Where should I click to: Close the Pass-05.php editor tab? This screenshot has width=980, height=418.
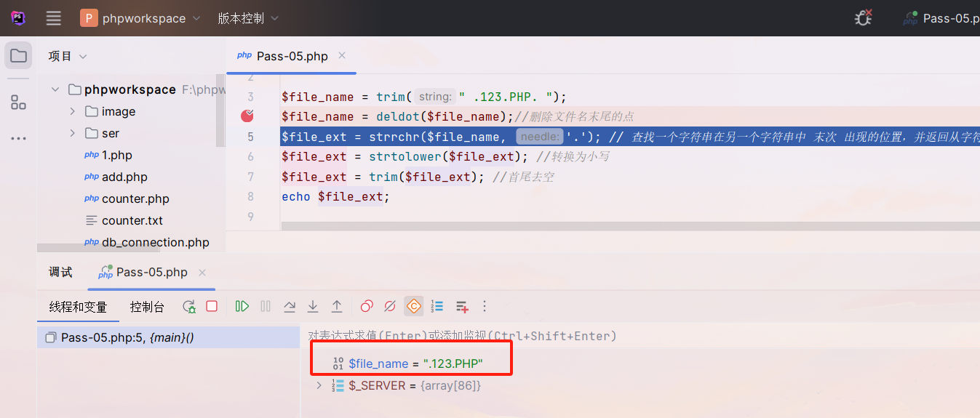click(x=342, y=56)
